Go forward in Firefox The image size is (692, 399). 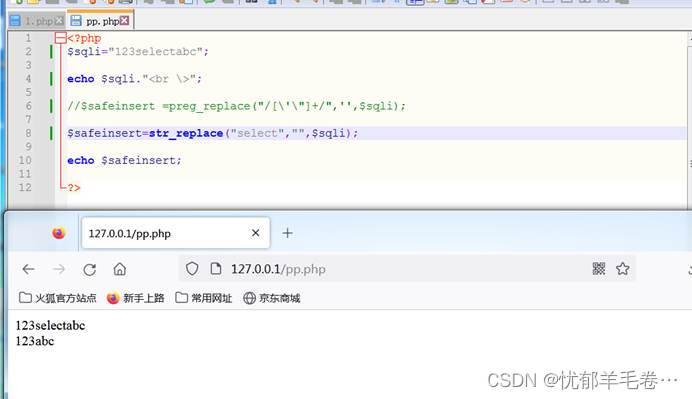59,269
